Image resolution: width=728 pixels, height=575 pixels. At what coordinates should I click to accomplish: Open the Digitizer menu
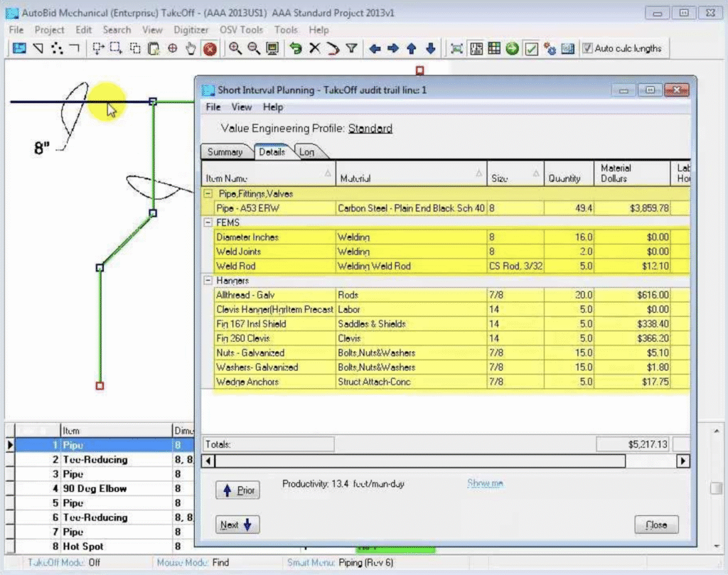(x=191, y=30)
